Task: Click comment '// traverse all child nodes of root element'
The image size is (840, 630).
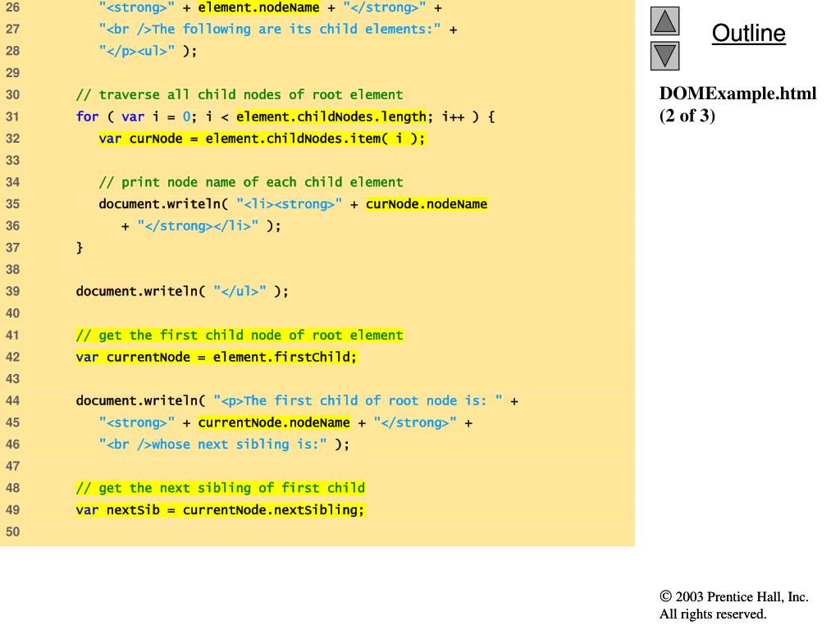Action: [x=240, y=95]
